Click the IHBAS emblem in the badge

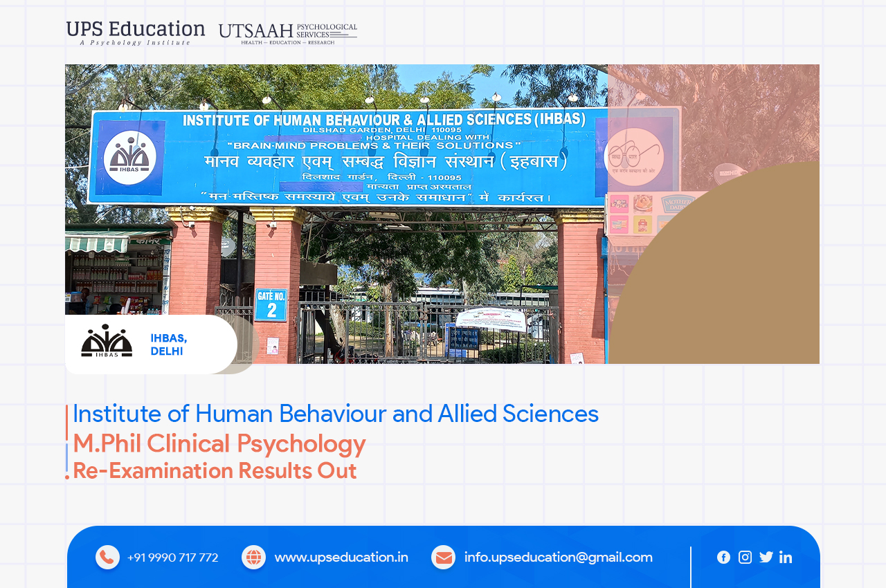pyautogui.click(x=107, y=341)
